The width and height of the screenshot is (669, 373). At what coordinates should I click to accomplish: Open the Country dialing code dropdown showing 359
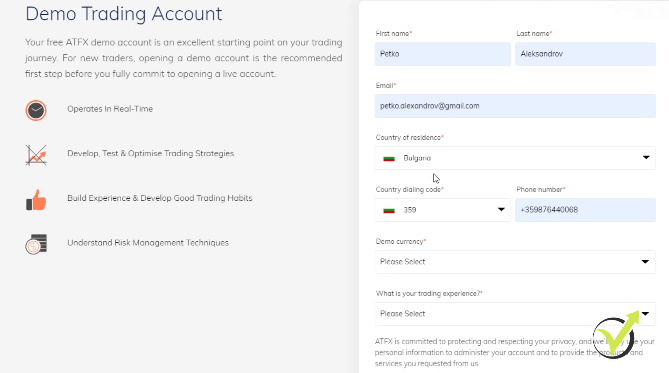click(x=443, y=210)
